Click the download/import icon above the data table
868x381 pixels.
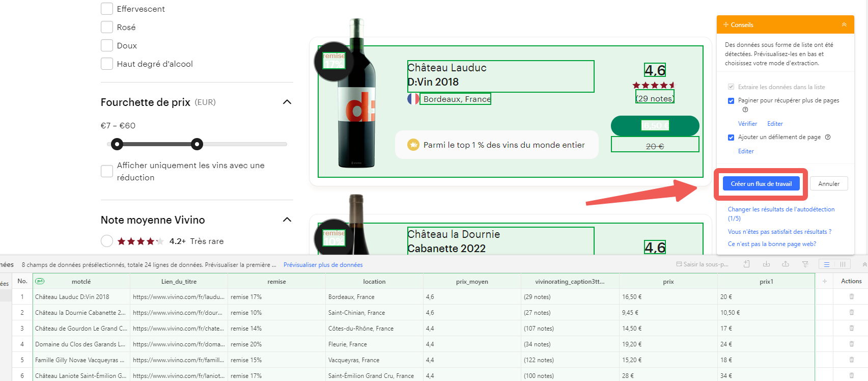click(766, 264)
